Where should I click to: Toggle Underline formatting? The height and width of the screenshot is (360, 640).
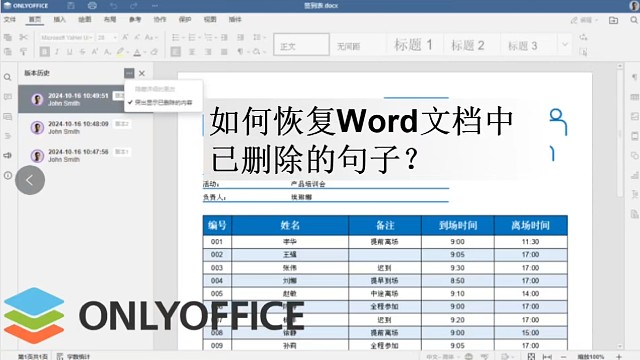pos(69,52)
